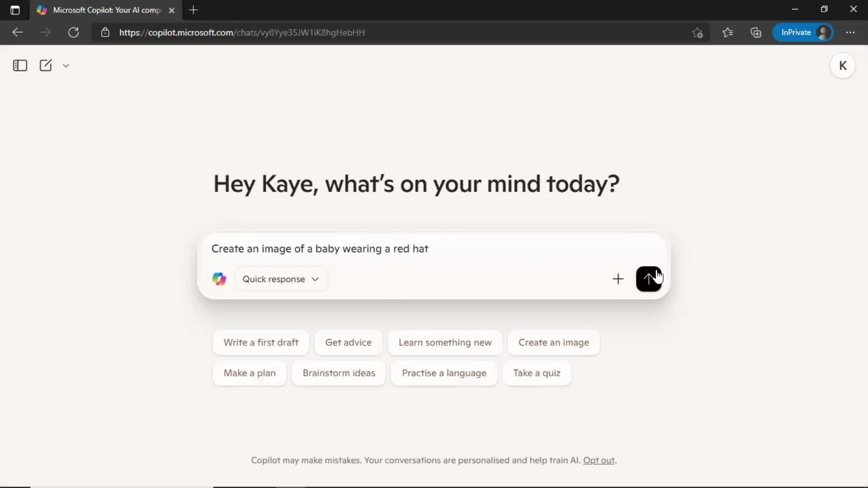Follow the Opt out link
This screenshot has width=868, height=488.
(x=599, y=460)
